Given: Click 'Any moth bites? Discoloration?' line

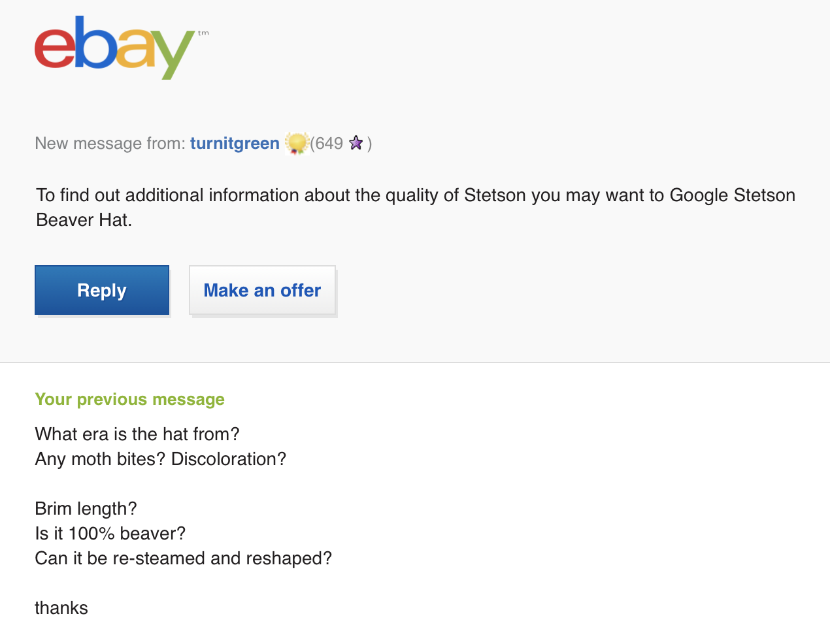Looking at the screenshot, I should coord(161,459).
